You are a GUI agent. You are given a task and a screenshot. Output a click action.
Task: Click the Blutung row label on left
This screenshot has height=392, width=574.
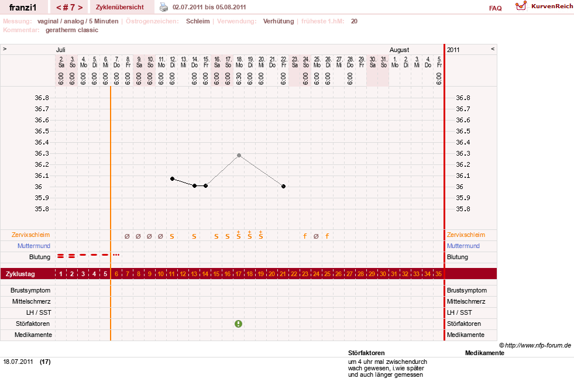[40, 257]
